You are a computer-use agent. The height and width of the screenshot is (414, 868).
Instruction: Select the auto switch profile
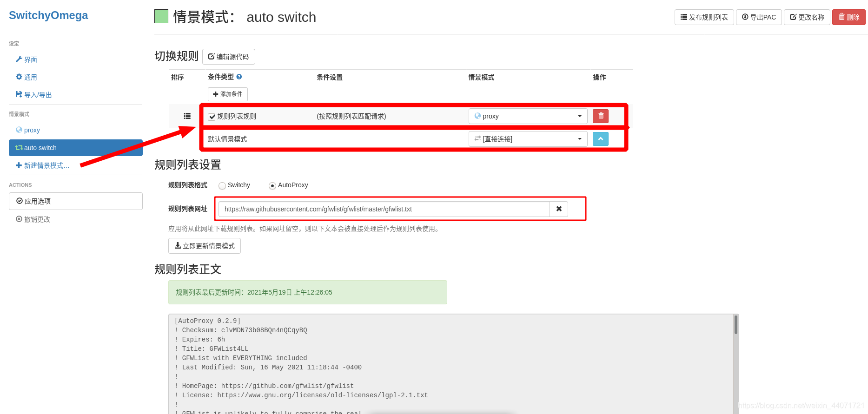[76, 148]
